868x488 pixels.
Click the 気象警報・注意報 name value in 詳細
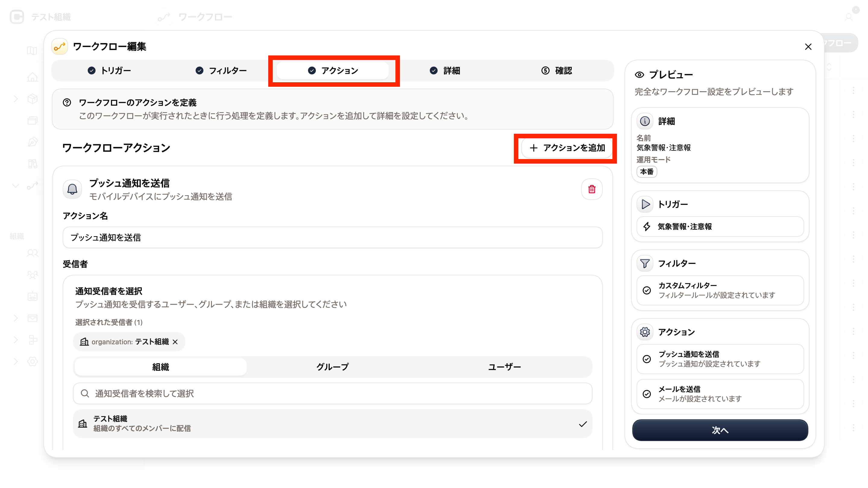tap(663, 148)
